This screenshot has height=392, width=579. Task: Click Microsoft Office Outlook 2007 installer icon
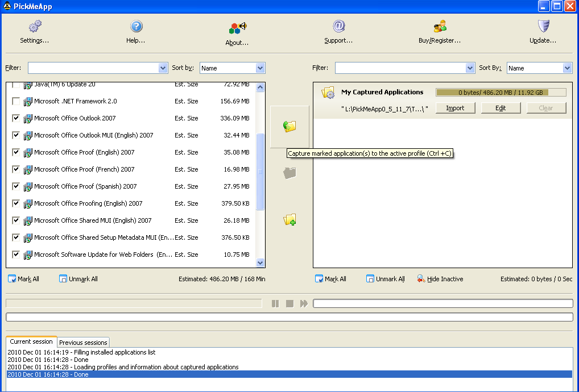pyautogui.click(x=27, y=118)
